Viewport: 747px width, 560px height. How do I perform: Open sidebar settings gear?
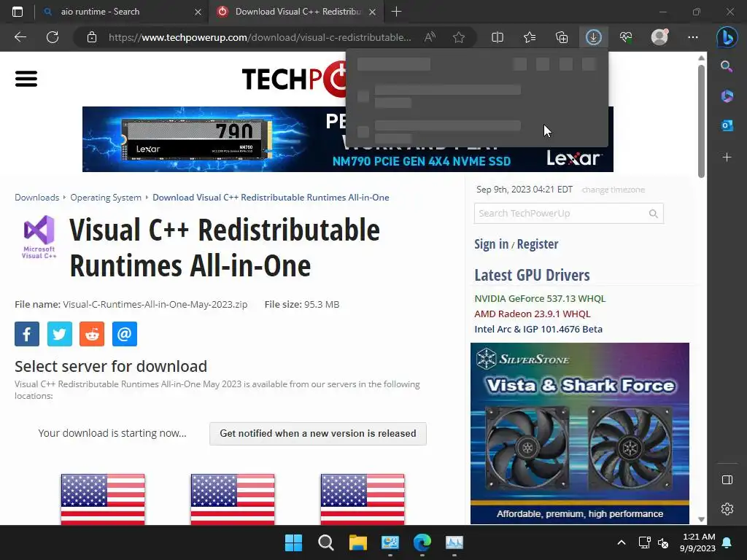727,509
